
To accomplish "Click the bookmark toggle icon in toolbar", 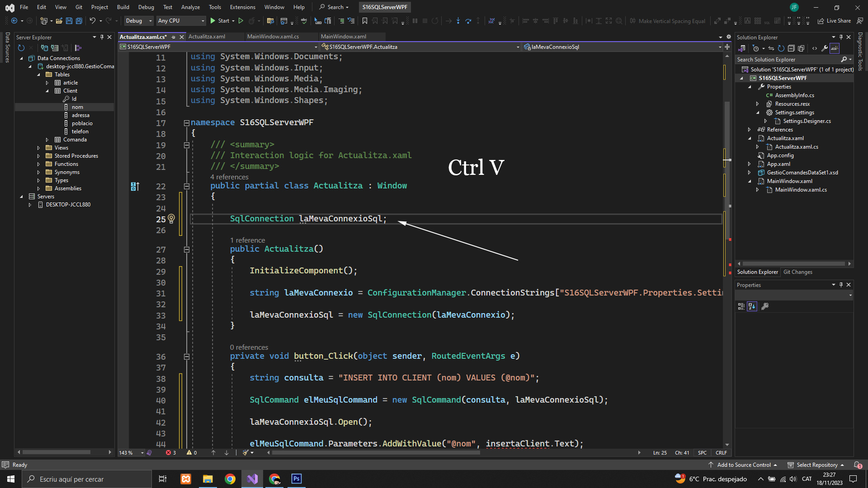I will [x=365, y=21].
